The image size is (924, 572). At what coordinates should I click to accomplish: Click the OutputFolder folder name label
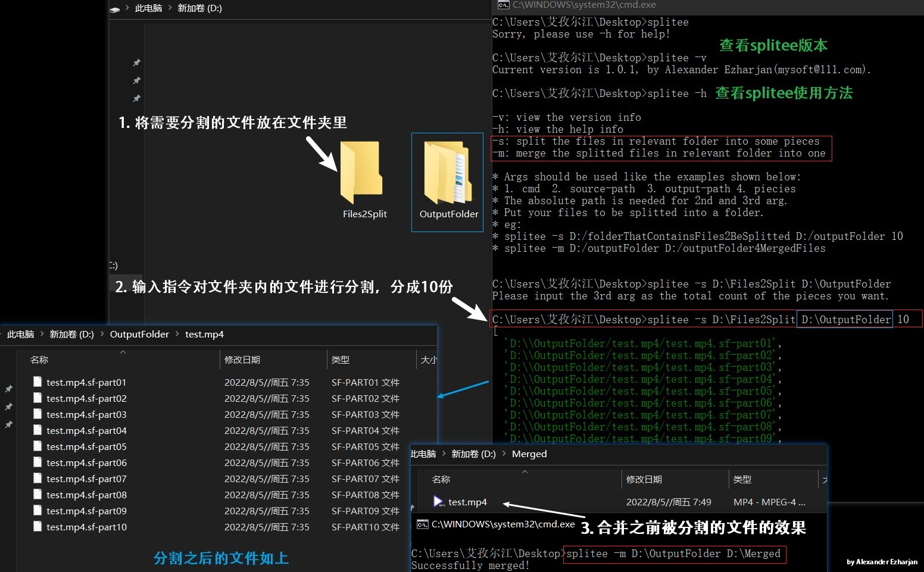click(x=449, y=214)
